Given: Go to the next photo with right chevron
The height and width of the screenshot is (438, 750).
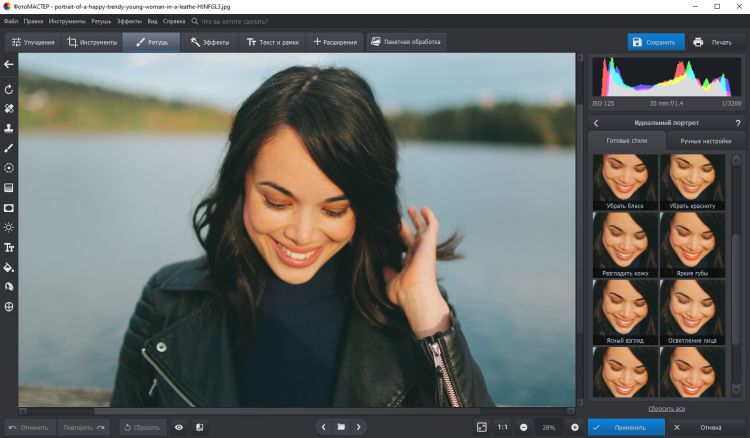Looking at the screenshot, I should (359, 427).
